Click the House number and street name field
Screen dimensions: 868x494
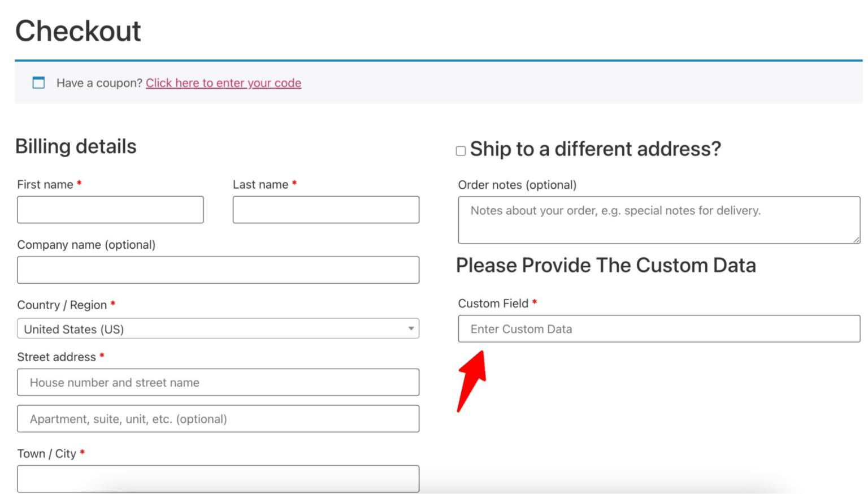click(x=218, y=383)
